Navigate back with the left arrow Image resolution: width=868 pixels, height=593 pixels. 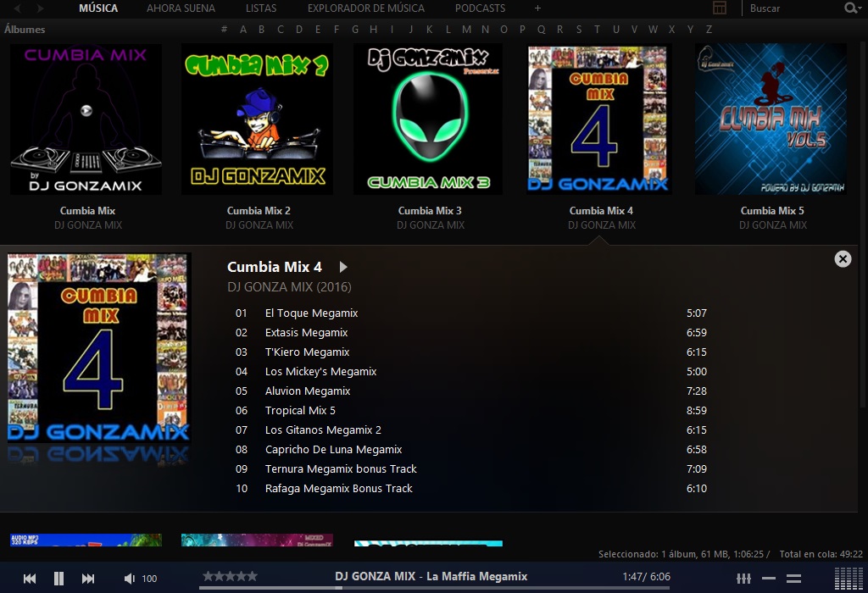(19, 8)
